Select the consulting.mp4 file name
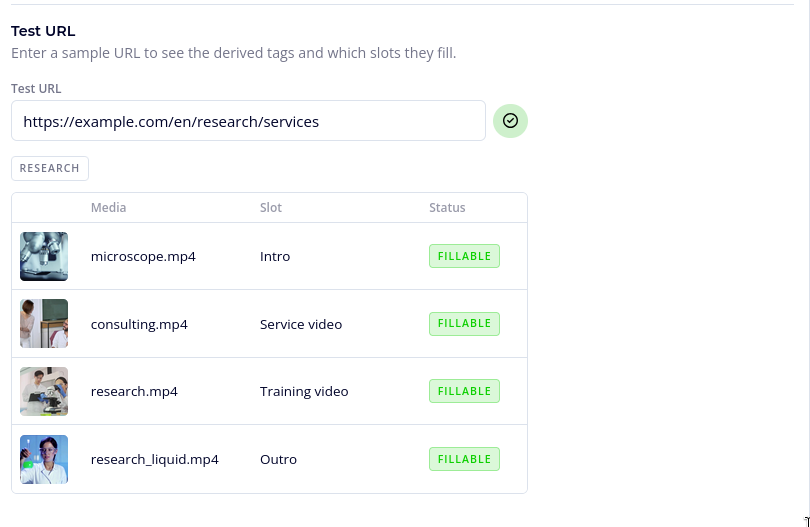 pos(139,324)
